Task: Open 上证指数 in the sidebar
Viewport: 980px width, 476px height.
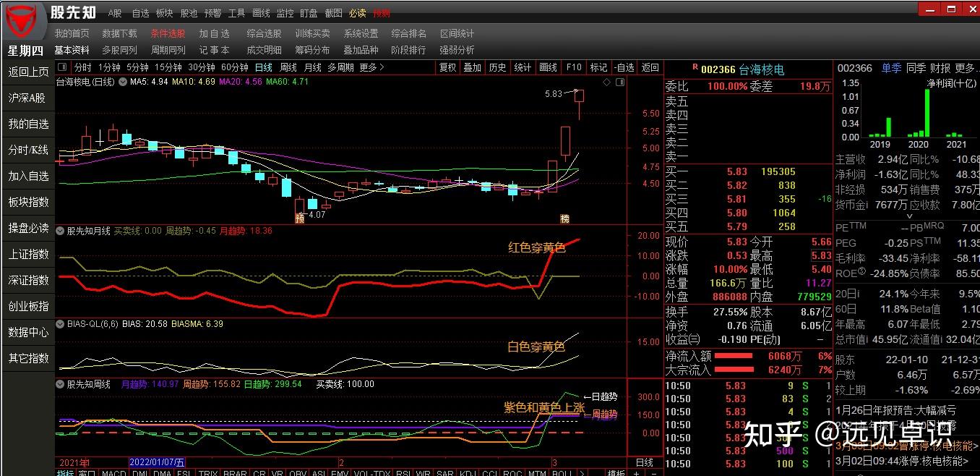Action: [28, 254]
